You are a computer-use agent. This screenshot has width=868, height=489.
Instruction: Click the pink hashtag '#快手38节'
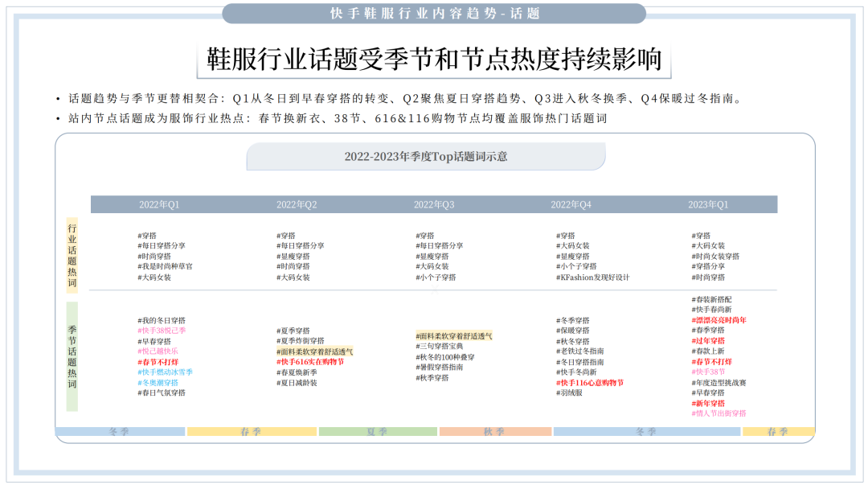point(708,372)
